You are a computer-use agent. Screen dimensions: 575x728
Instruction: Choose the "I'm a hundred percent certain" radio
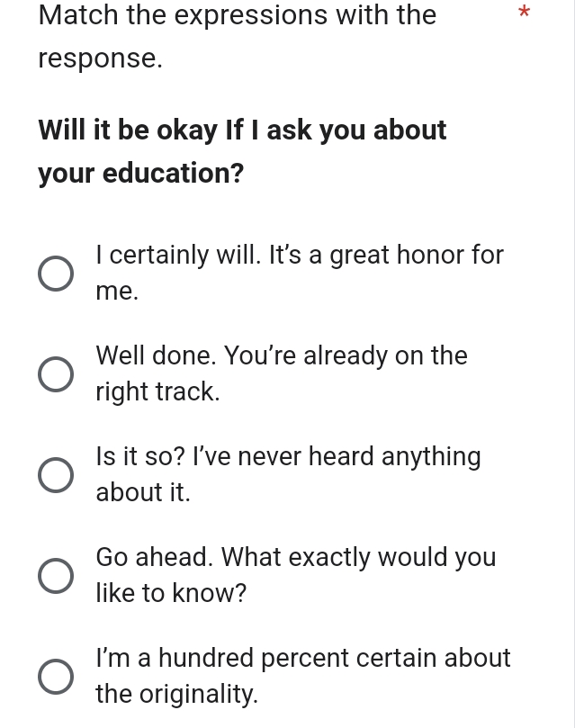[x=56, y=677]
